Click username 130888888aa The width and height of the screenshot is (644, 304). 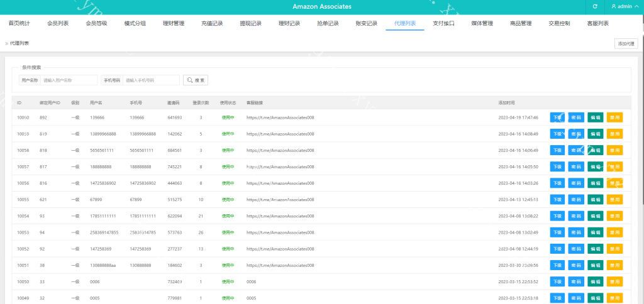pyautogui.click(x=103, y=266)
